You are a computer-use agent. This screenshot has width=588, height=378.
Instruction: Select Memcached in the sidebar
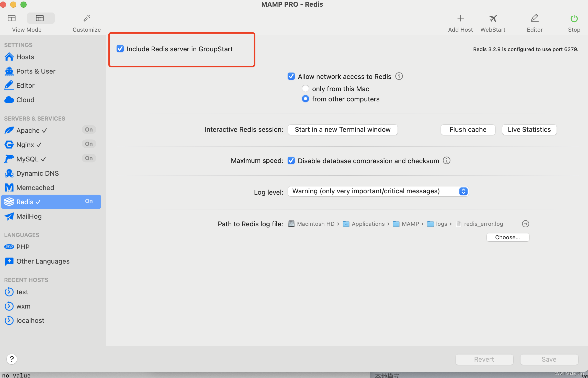[x=35, y=188]
